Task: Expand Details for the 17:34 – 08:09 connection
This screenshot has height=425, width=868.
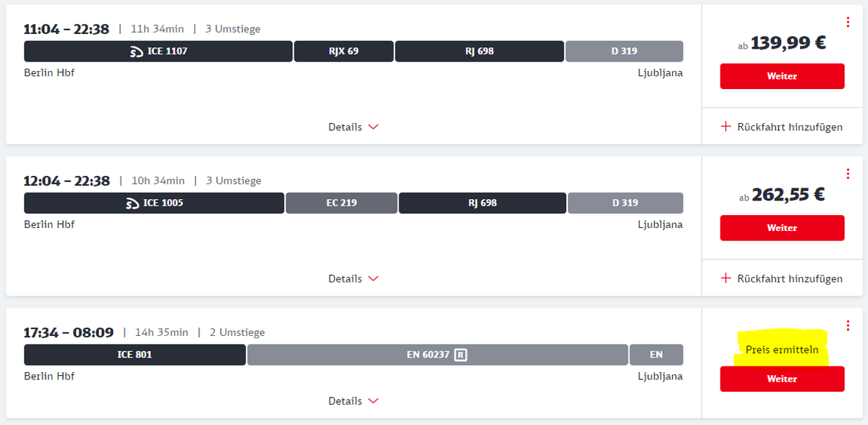Action: 354,400
